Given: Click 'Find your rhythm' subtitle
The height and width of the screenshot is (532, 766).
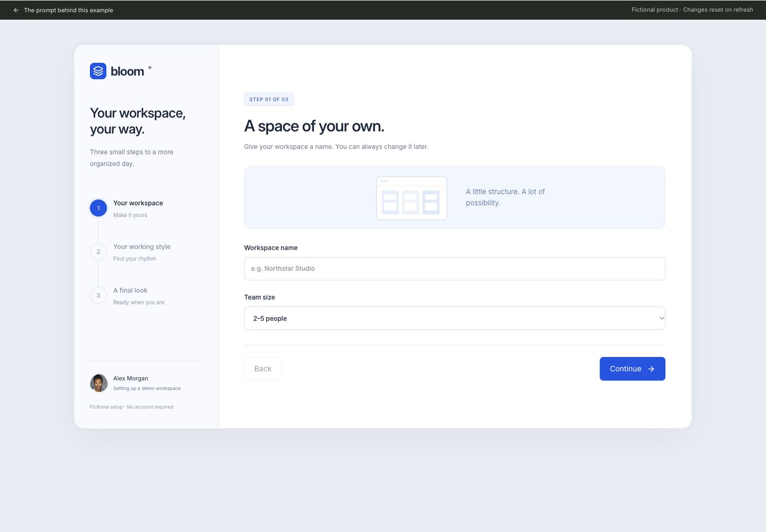Looking at the screenshot, I should 135,259.
